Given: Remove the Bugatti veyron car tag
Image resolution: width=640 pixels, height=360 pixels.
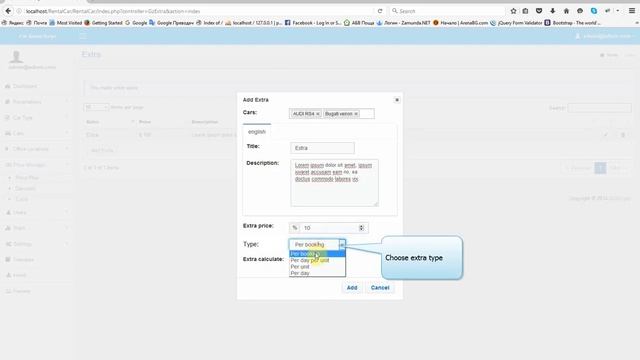Looking at the screenshot, I should (356, 114).
